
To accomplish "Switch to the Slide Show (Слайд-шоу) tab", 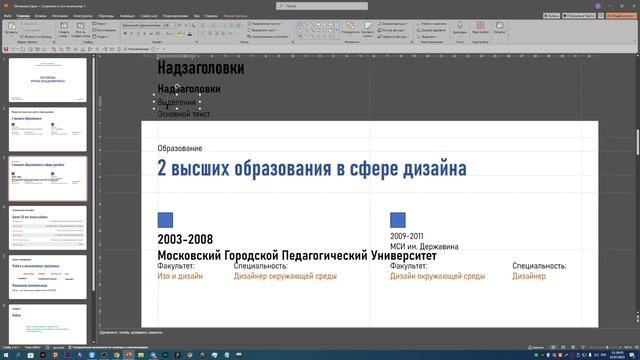I will coord(149,16).
